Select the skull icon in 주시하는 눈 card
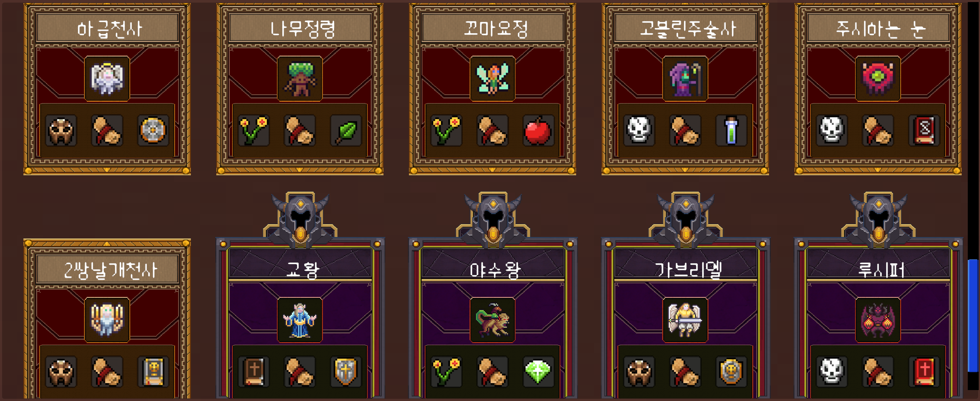 click(x=832, y=130)
